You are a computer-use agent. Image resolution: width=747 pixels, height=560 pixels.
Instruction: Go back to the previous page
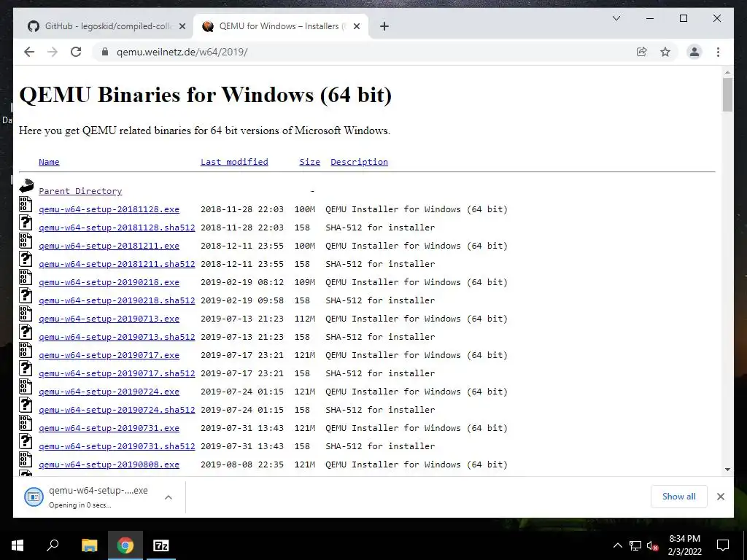pos(29,52)
